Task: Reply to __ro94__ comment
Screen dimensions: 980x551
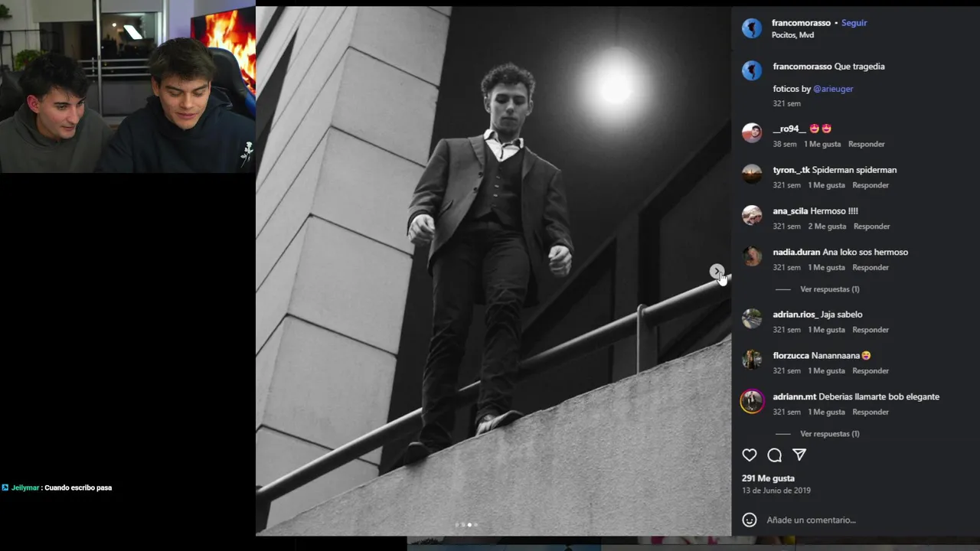Action: [866, 144]
